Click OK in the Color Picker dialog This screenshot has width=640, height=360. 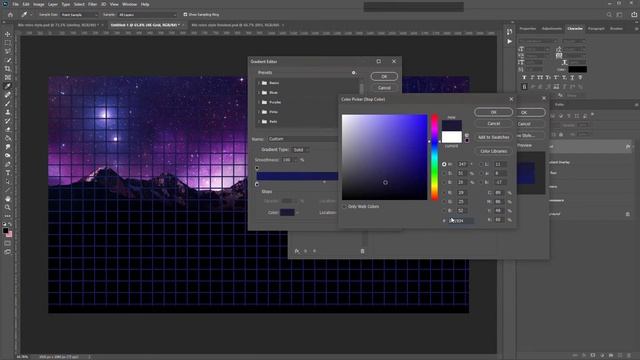point(493,112)
